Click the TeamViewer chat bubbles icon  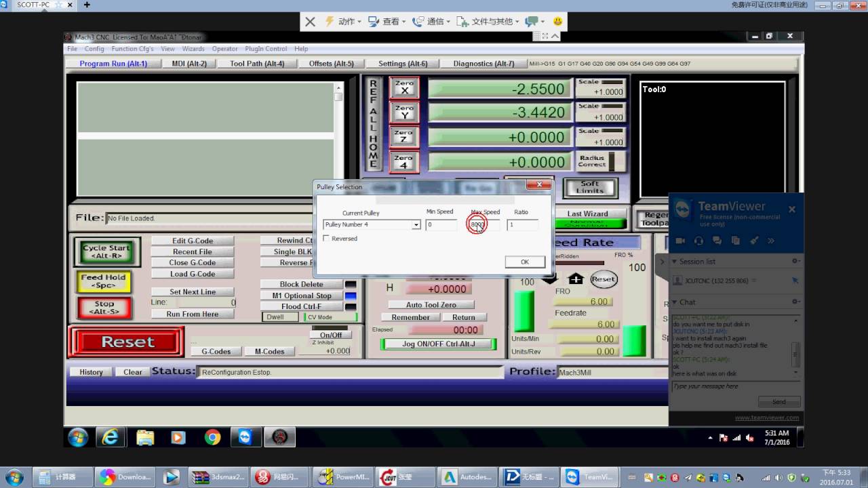click(717, 241)
